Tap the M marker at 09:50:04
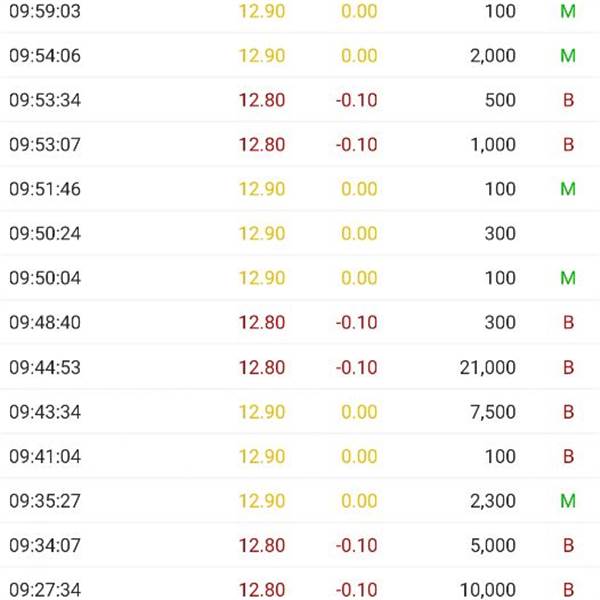Viewport: 600px width, 600px height. click(x=568, y=278)
